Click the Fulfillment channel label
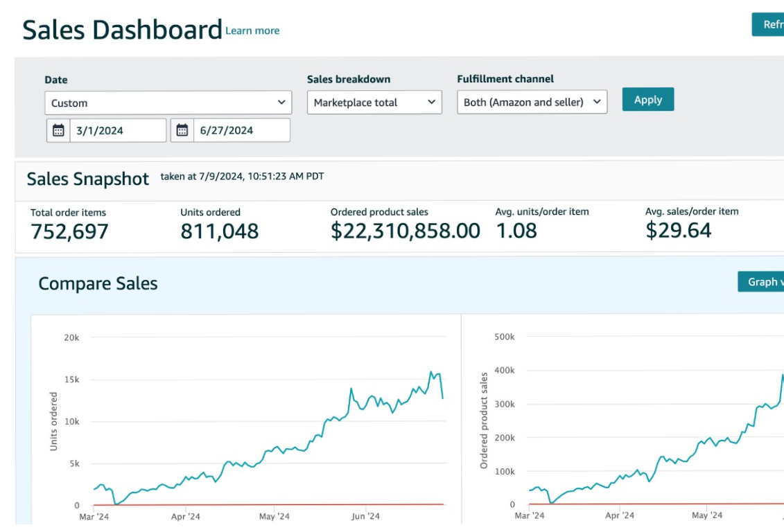The image size is (784, 532). coord(505,79)
